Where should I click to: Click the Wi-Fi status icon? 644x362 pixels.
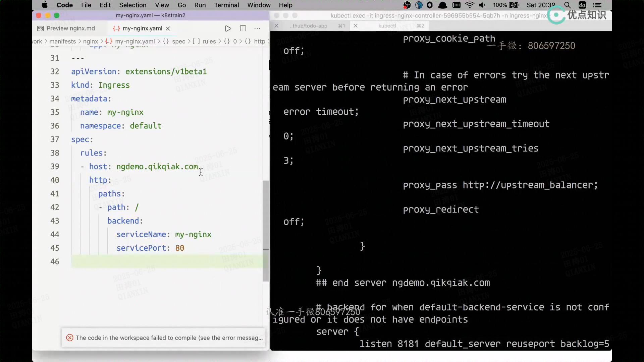pos(470,5)
